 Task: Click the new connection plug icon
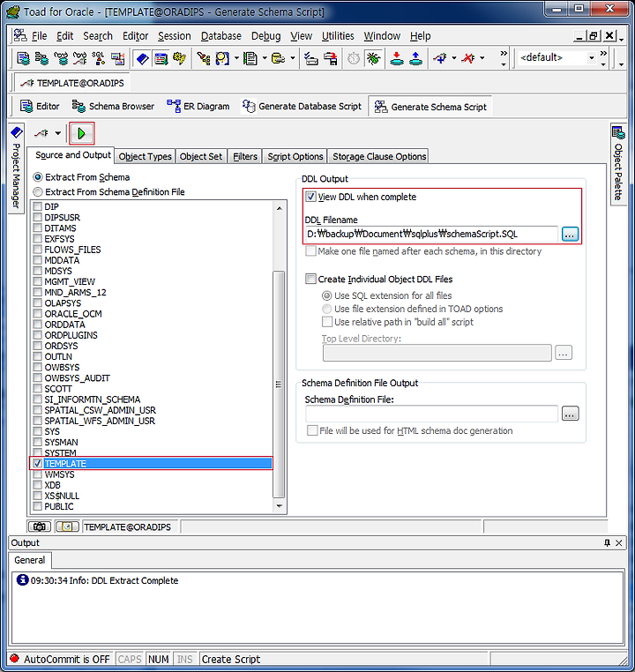point(439,58)
